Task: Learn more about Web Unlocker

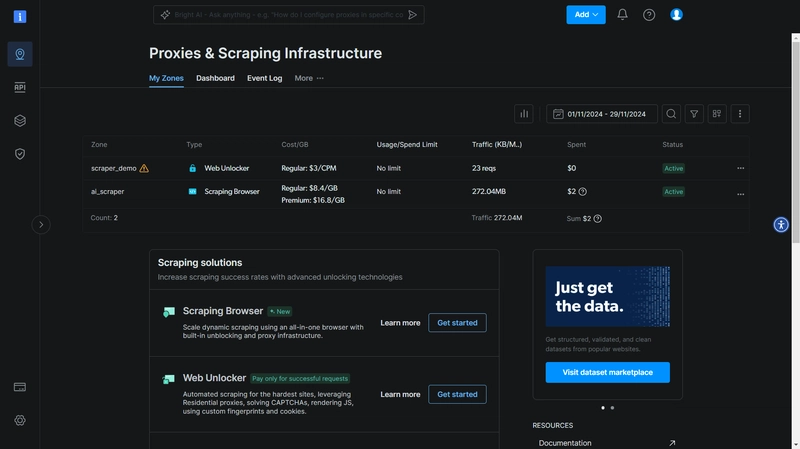Action: click(401, 394)
